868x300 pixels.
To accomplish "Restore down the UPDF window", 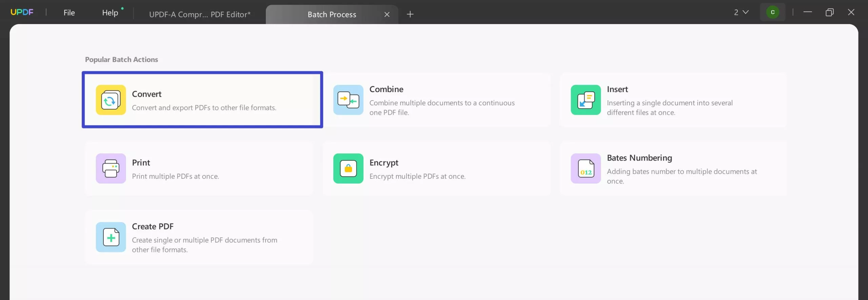I will (x=829, y=12).
